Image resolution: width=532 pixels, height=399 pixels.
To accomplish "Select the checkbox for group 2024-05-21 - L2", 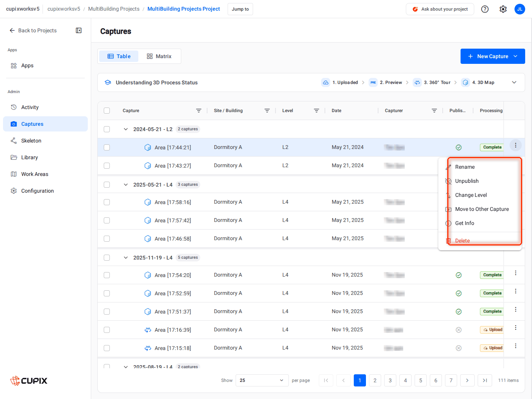I will pos(107,129).
